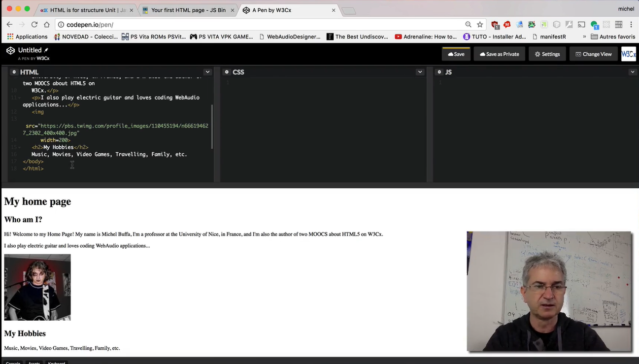Open the TUTO - Installer Ad... bookmark
639x364 pixels.
pos(495,36)
